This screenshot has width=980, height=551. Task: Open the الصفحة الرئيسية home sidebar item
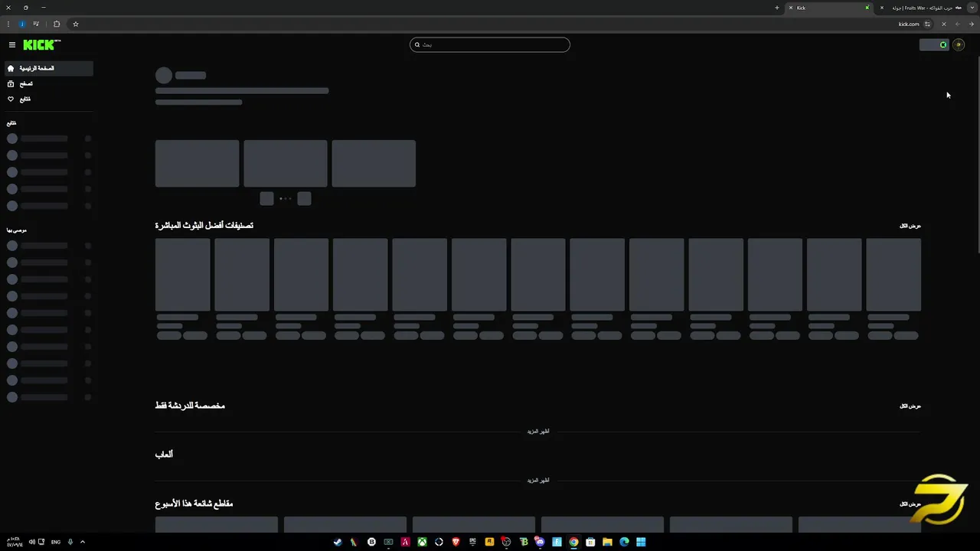[49, 68]
